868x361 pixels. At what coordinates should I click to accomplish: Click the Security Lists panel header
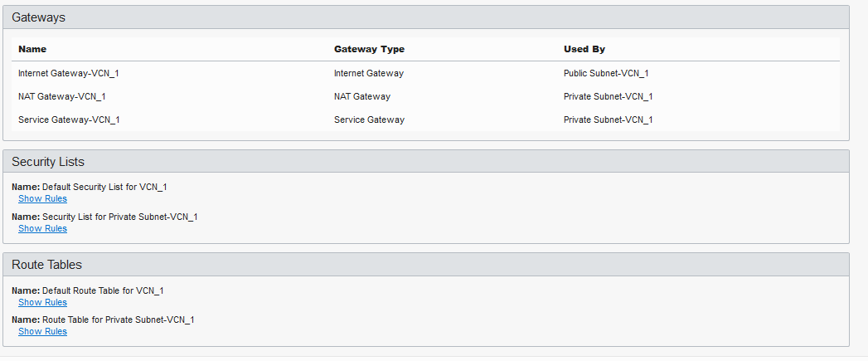pyautogui.click(x=425, y=161)
